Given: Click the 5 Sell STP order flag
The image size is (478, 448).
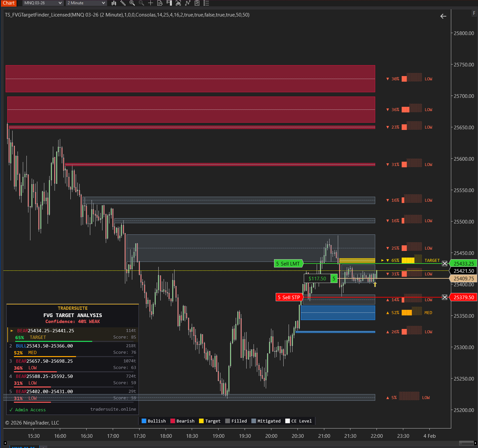Looking at the screenshot, I should (x=289, y=297).
